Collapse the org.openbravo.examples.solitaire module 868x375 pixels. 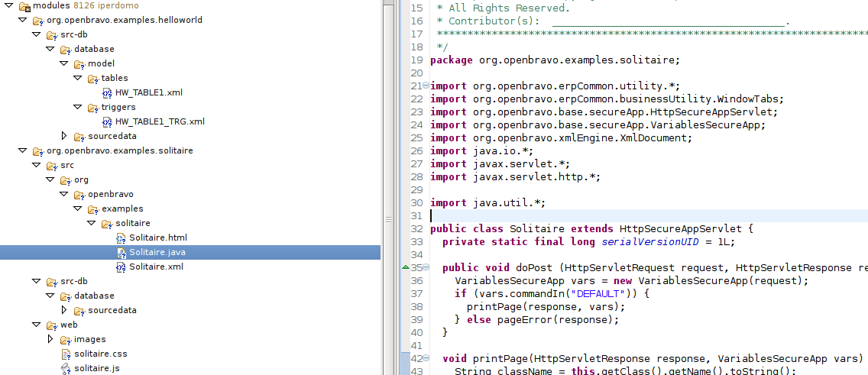click(23, 150)
